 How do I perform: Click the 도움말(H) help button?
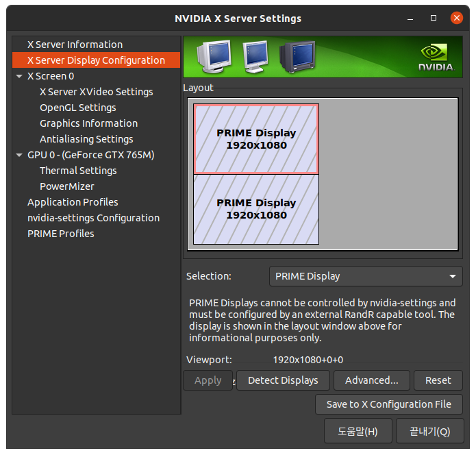click(x=358, y=431)
